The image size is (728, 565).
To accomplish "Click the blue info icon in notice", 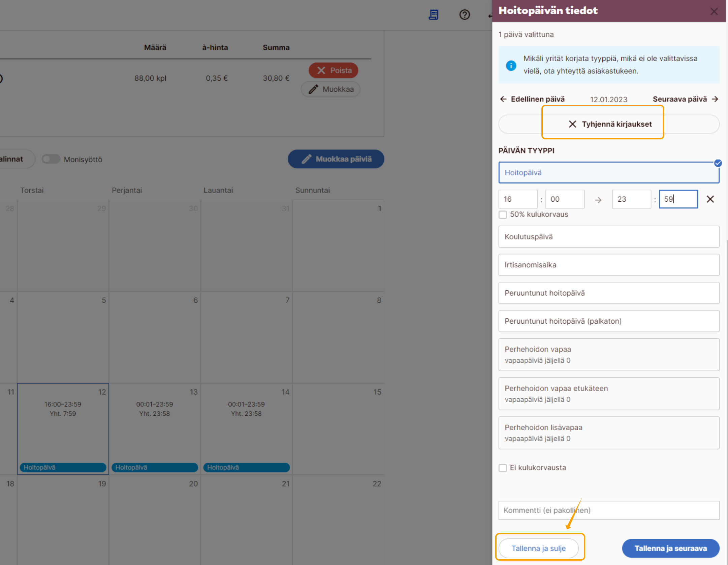I will (x=511, y=65).
